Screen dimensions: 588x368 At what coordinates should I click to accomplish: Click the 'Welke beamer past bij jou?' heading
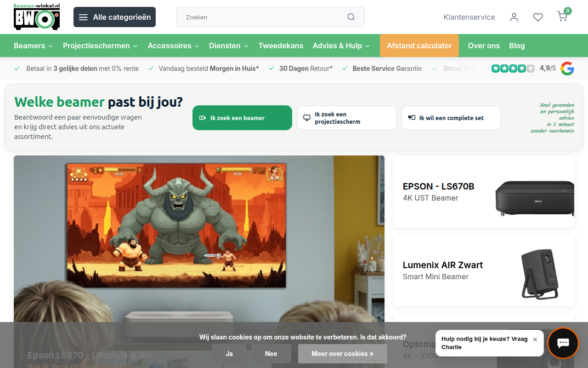98,102
